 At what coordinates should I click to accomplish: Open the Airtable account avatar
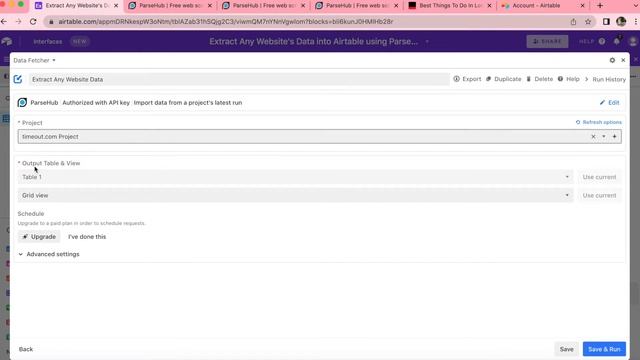[x=633, y=41]
